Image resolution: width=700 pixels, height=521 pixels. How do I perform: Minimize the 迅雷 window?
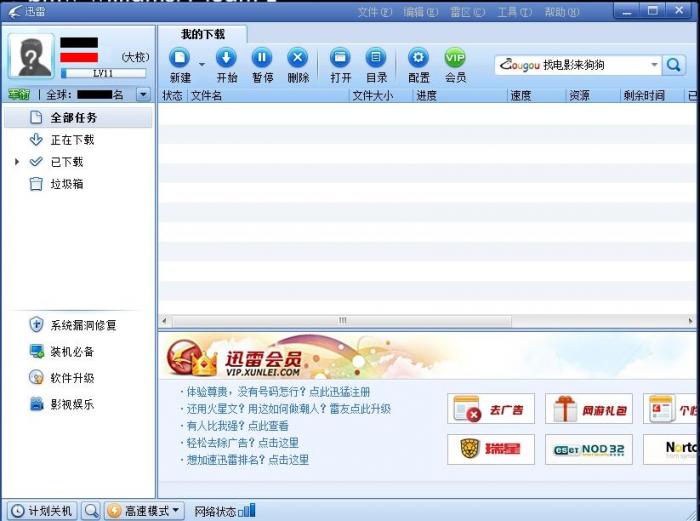[x=627, y=10]
